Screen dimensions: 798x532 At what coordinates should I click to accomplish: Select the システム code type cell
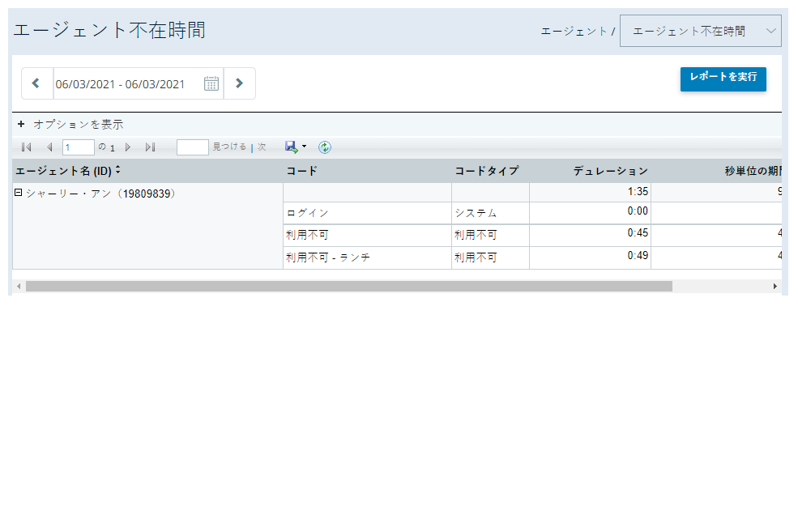coord(491,213)
